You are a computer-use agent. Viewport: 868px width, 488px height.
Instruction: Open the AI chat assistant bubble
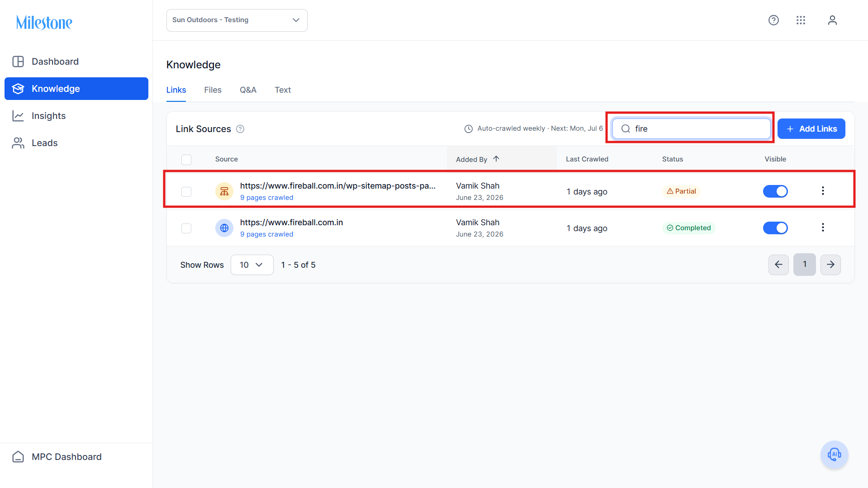834,455
